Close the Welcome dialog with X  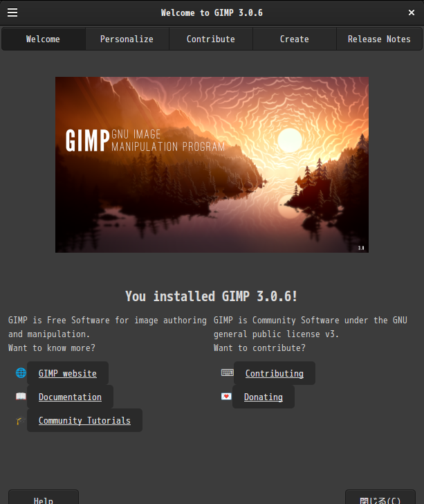pos(411,12)
